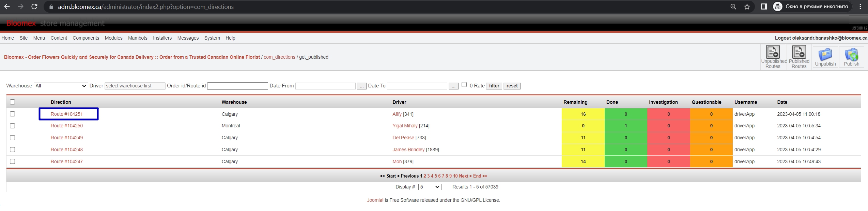This screenshot has height=211, width=868.
Task: Open the Date To calendar picker
Action: click(x=453, y=86)
